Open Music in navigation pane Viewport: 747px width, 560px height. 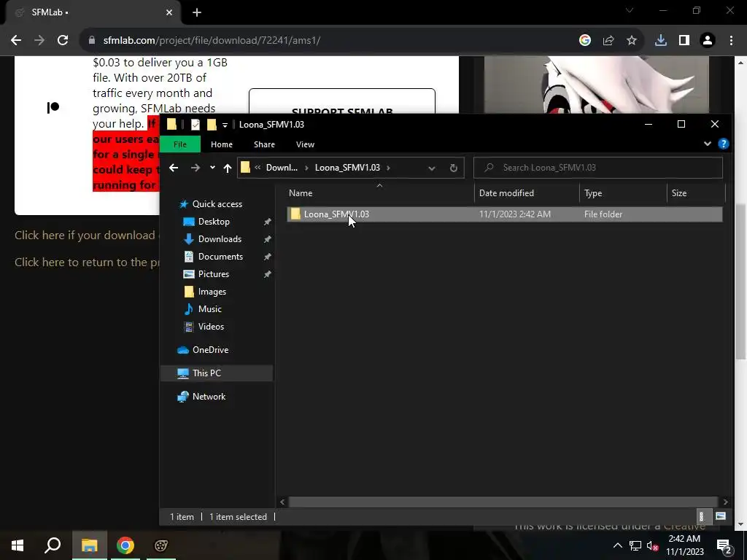tap(209, 309)
